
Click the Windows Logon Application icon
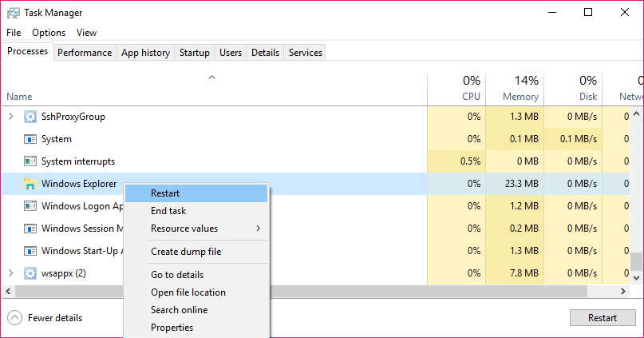coord(30,206)
